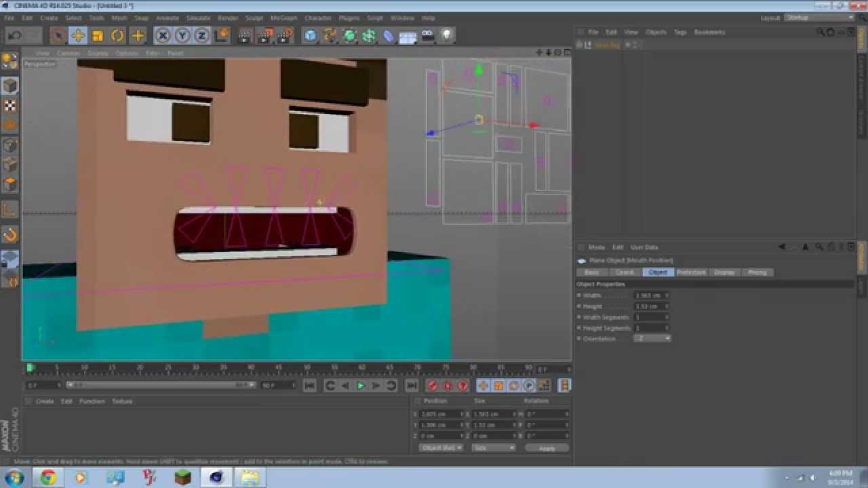Toggle the Position keyframe channel icon

(x=483, y=386)
